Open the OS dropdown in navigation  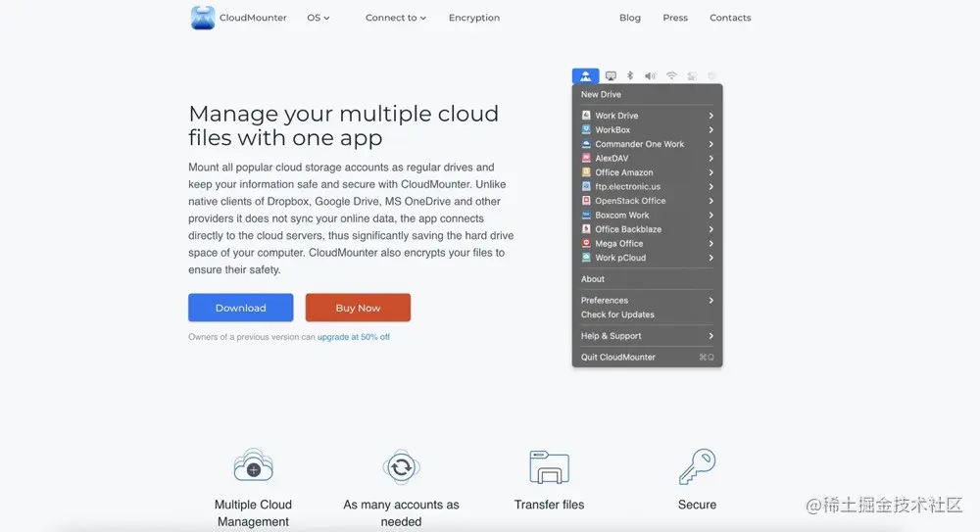pyautogui.click(x=318, y=18)
